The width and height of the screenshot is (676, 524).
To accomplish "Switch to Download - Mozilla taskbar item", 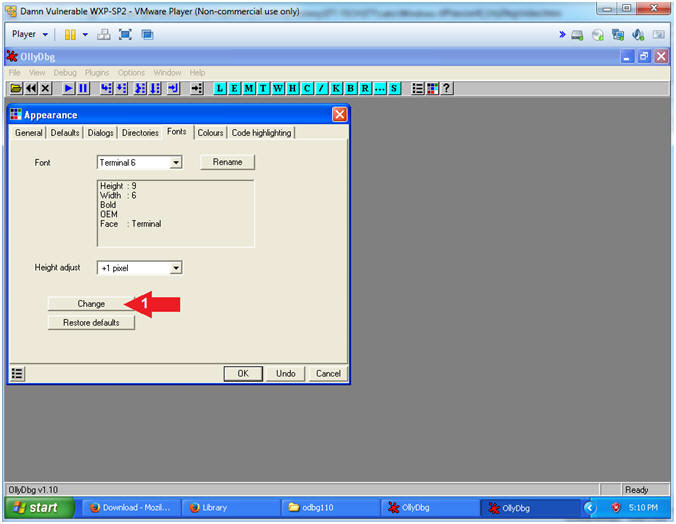I will pyautogui.click(x=130, y=508).
